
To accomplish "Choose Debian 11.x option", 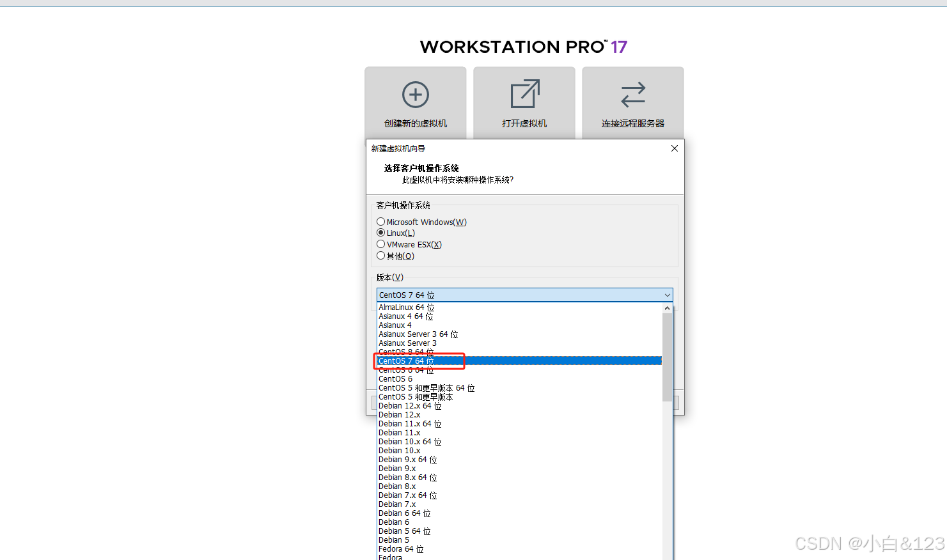I will pos(519,433).
